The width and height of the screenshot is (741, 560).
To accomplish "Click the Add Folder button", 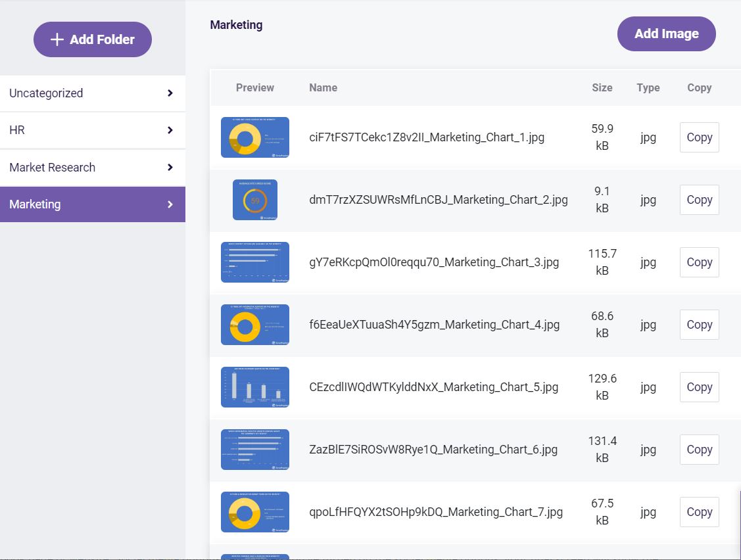I will (x=93, y=39).
